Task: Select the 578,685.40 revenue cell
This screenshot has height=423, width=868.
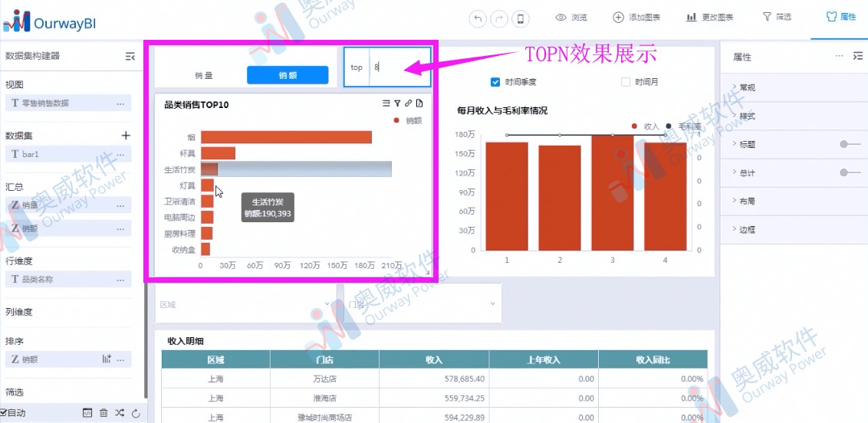Action: [x=434, y=379]
